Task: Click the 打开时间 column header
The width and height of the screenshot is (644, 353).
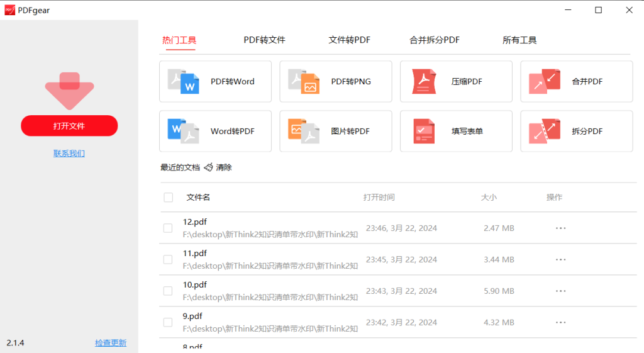Action: [379, 197]
